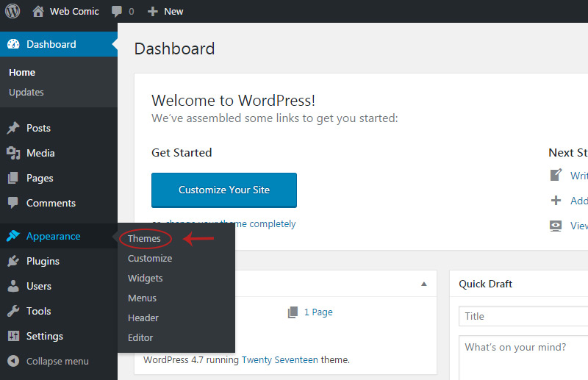
Task: Click the Quick Draft Title field
Action: tap(523, 316)
